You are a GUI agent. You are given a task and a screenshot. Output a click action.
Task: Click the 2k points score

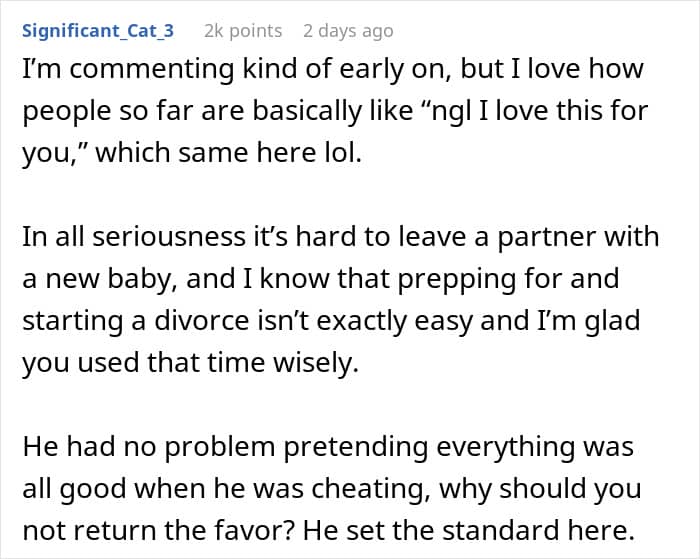click(x=243, y=31)
